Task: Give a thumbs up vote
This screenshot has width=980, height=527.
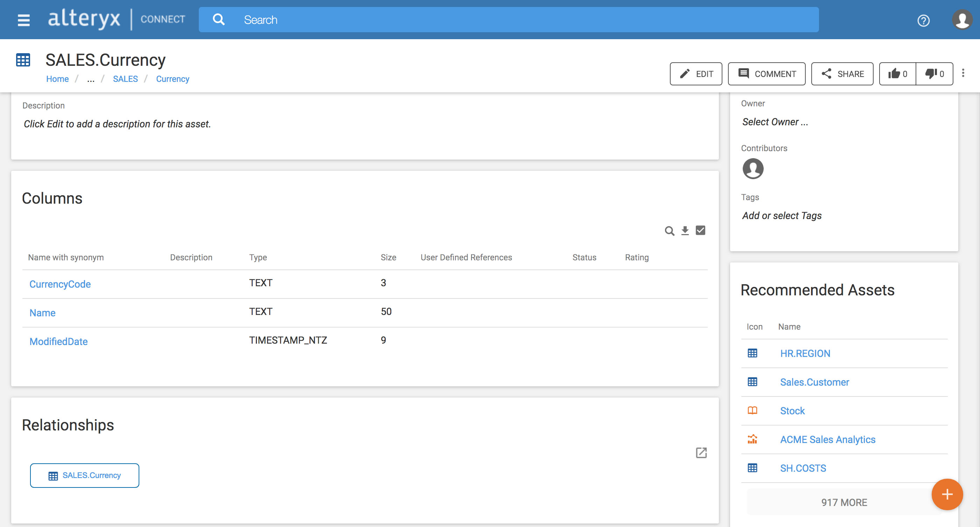Action: (897, 74)
